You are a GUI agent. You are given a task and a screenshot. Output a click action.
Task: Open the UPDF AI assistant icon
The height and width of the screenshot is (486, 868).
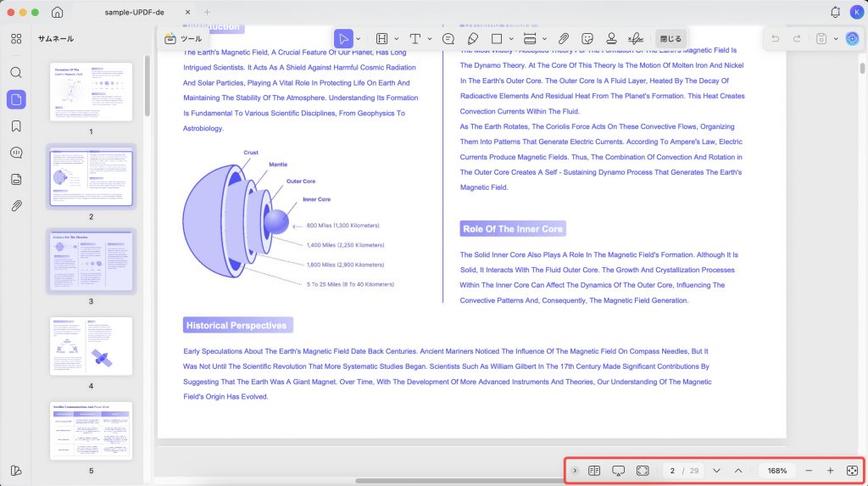(852, 39)
